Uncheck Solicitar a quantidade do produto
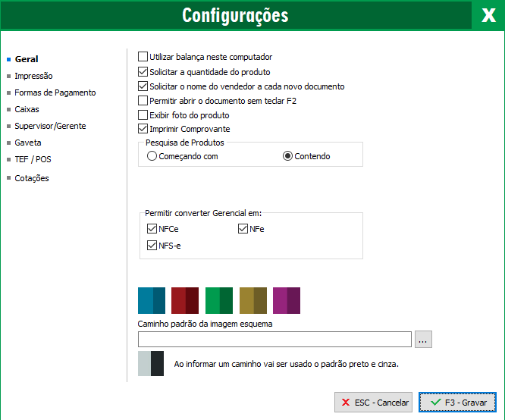The image size is (505, 420). (143, 72)
